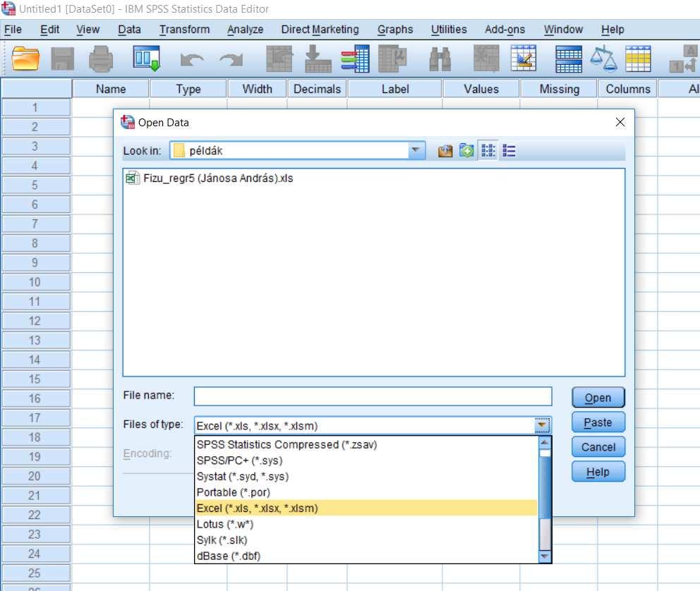The image size is (700, 591).
Task: Click the Print toolbar icon
Action: click(101, 59)
